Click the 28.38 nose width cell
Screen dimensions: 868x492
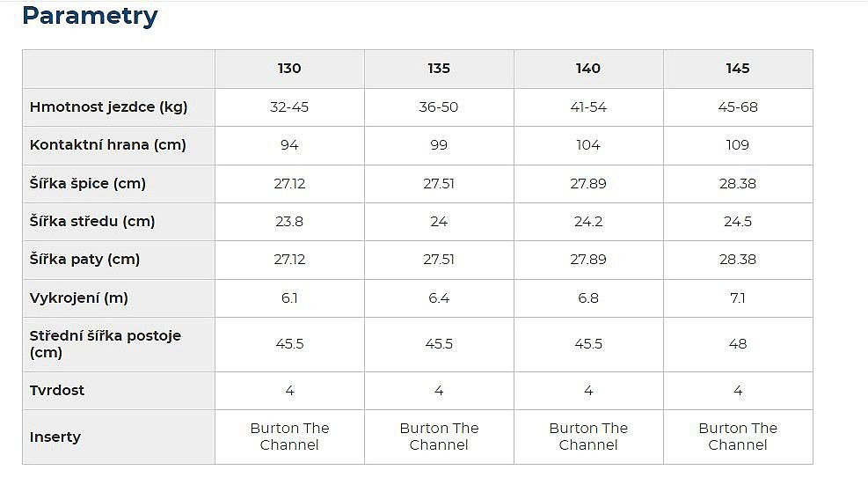(x=738, y=183)
